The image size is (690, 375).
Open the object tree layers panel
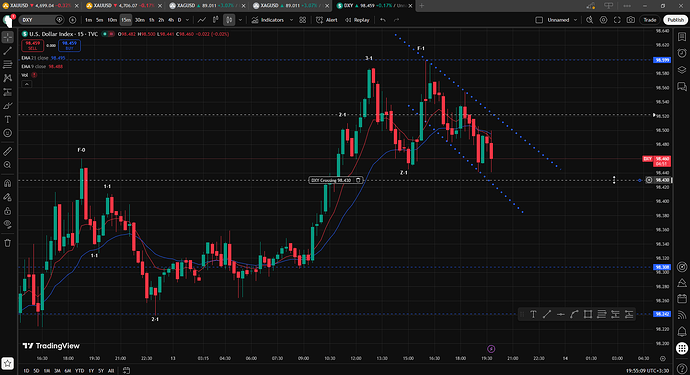pyautogui.click(x=682, y=70)
